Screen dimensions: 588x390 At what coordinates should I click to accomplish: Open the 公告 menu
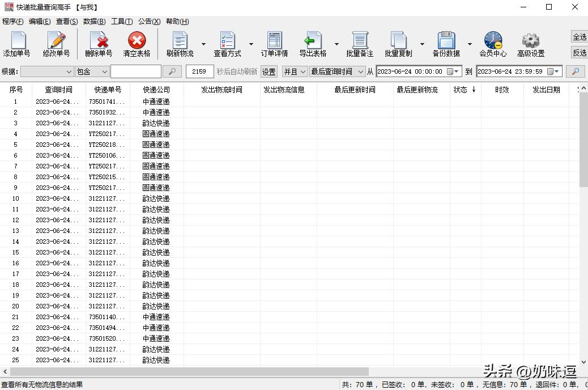149,21
